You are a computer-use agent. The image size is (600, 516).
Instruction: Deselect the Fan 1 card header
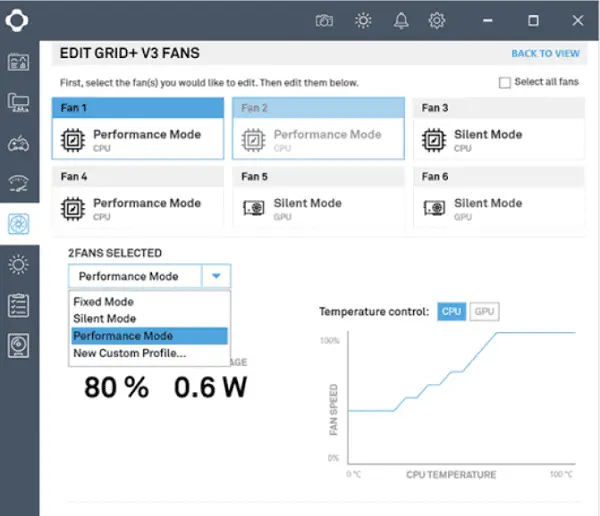pos(138,108)
